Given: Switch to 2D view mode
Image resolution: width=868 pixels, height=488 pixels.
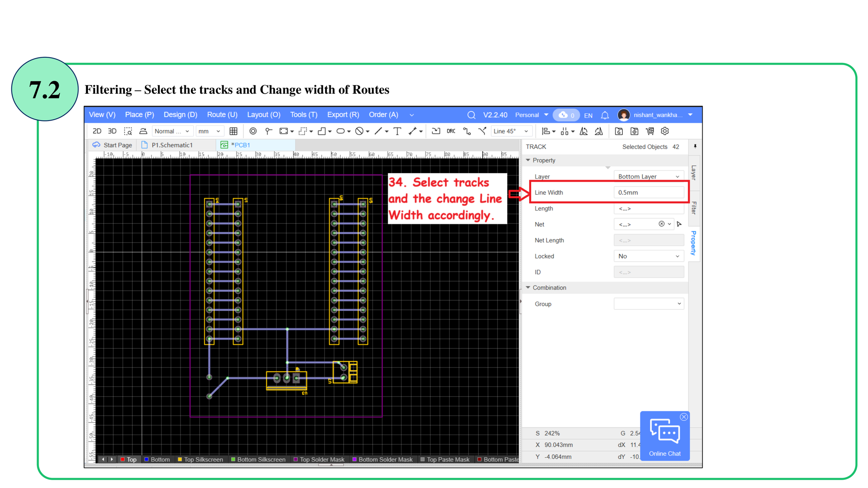Looking at the screenshot, I should [97, 131].
